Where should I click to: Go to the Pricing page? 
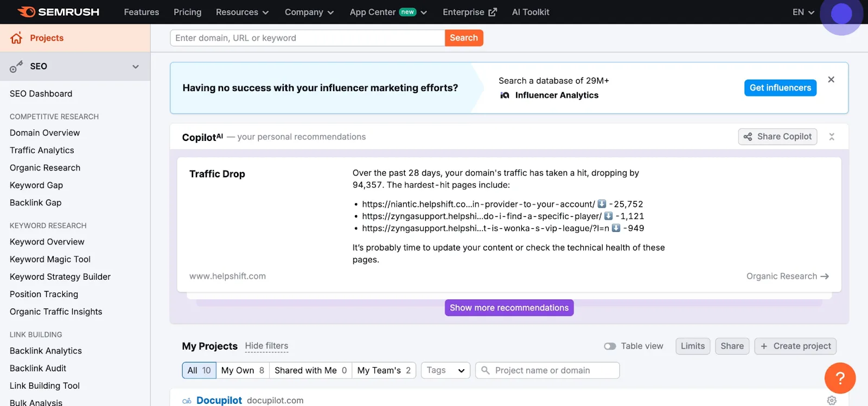pyautogui.click(x=187, y=12)
